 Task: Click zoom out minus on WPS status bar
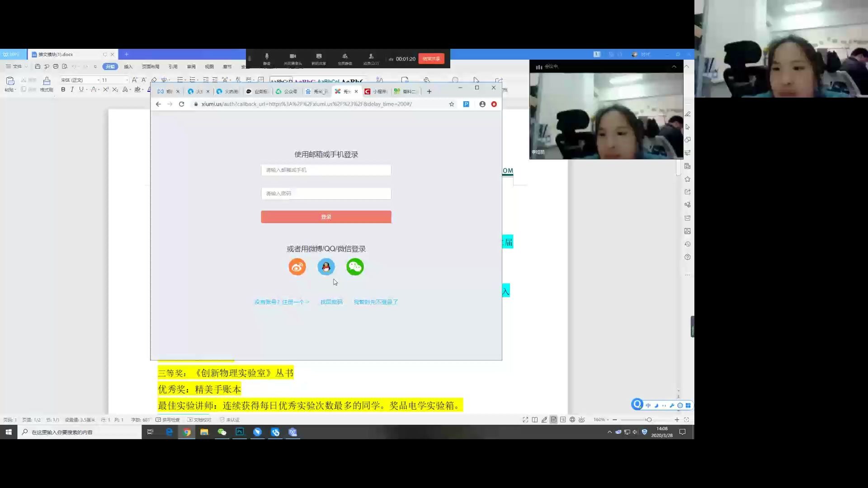pos(614,420)
